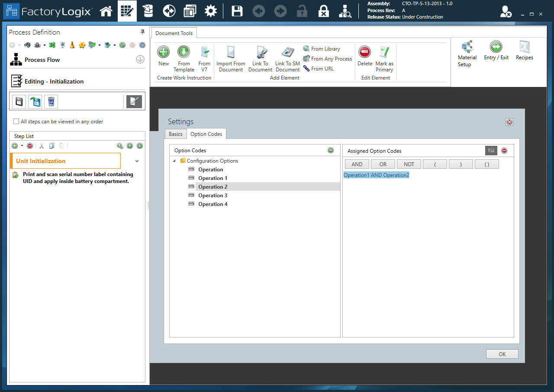
Task: Expand the Process Flow down arrow
Action: tap(140, 60)
